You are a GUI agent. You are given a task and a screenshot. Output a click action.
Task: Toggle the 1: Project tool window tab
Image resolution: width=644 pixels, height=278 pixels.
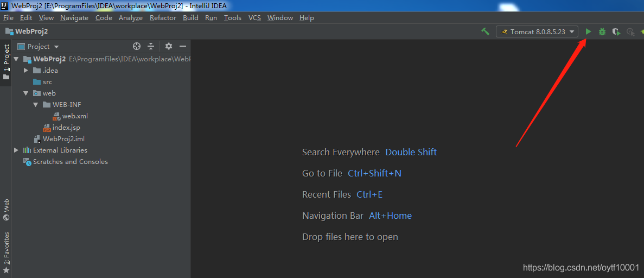6,62
